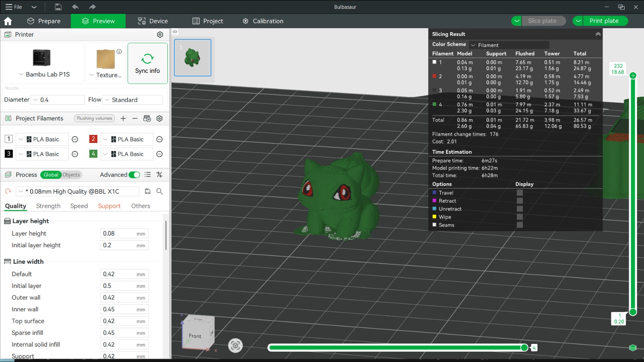The image size is (644, 362).
Task: Click the home icon in the top bar
Action: [x=8, y=21]
